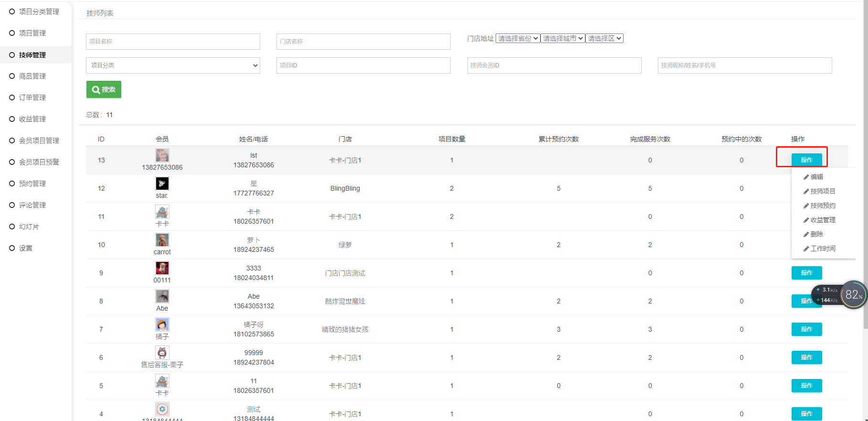Focus the 门店名称 input field
Screen dimensions: 868x421
[363, 42]
